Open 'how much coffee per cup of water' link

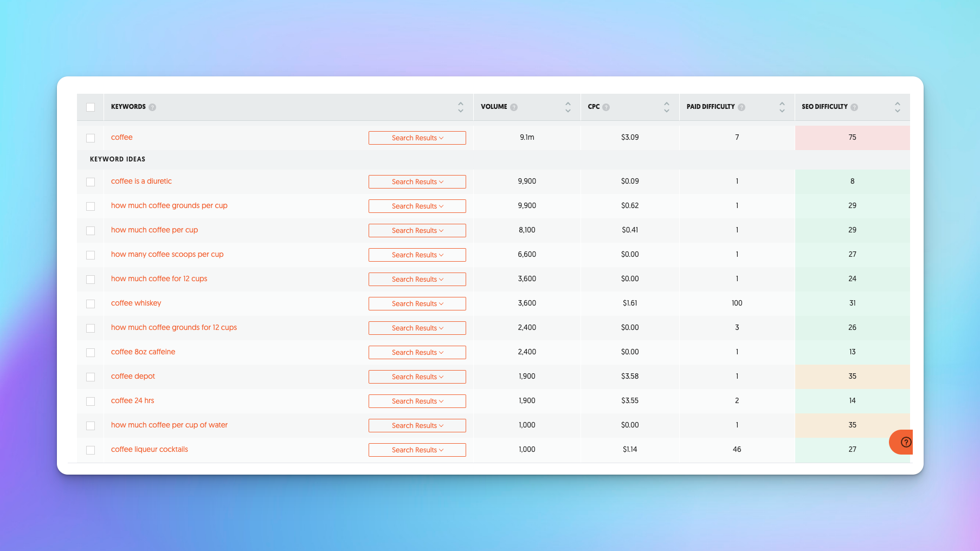(x=169, y=425)
